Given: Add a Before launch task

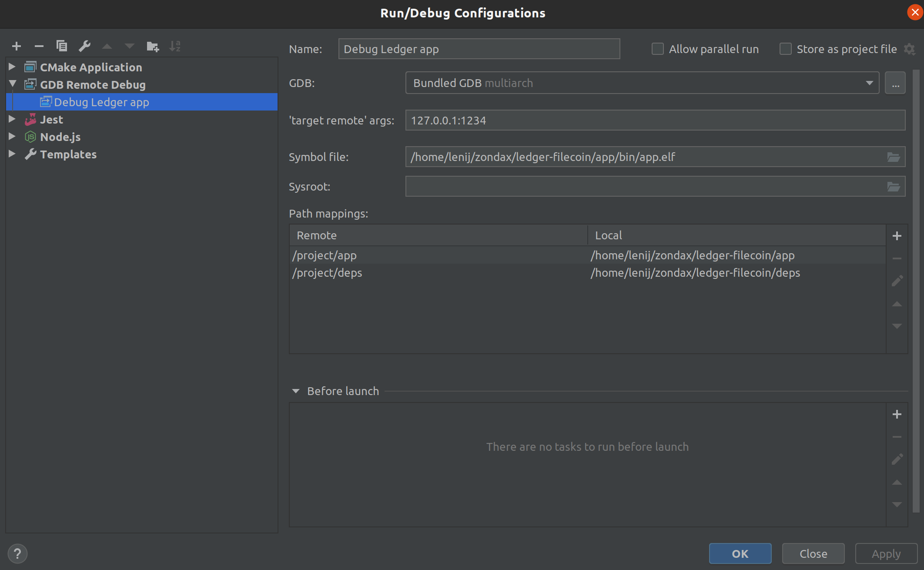Looking at the screenshot, I should [897, 414].
